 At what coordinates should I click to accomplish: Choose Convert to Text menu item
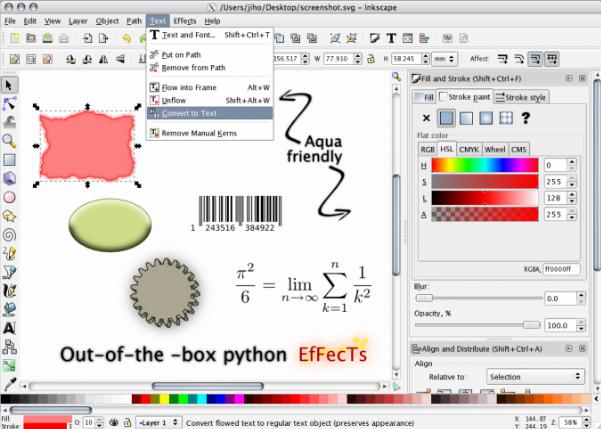point(210,113)
